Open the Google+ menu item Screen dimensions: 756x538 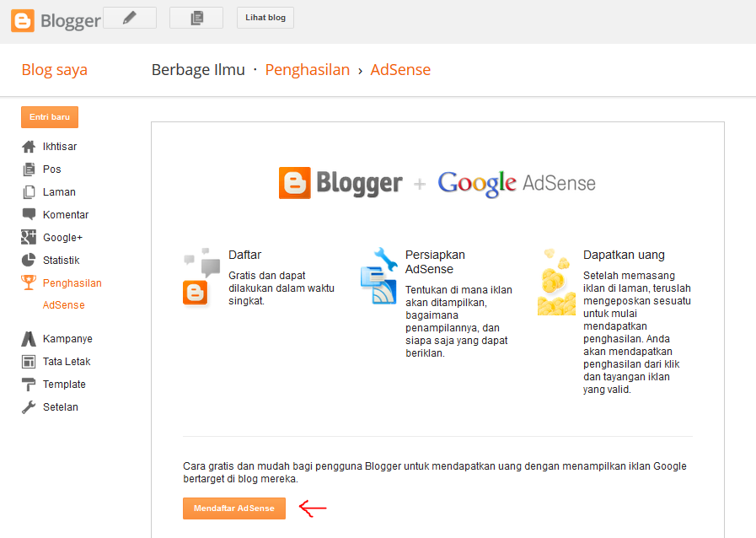(x=62, y=238)
